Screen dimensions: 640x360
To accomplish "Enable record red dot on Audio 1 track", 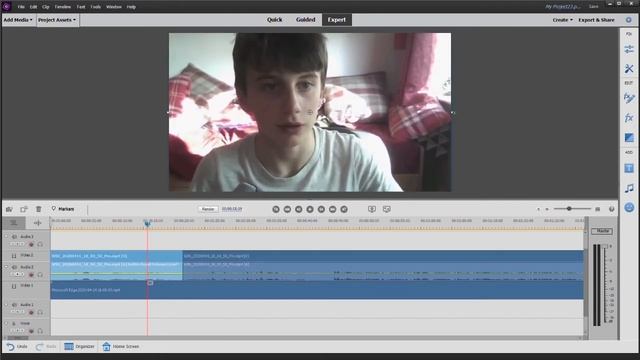I will (31, 313).
